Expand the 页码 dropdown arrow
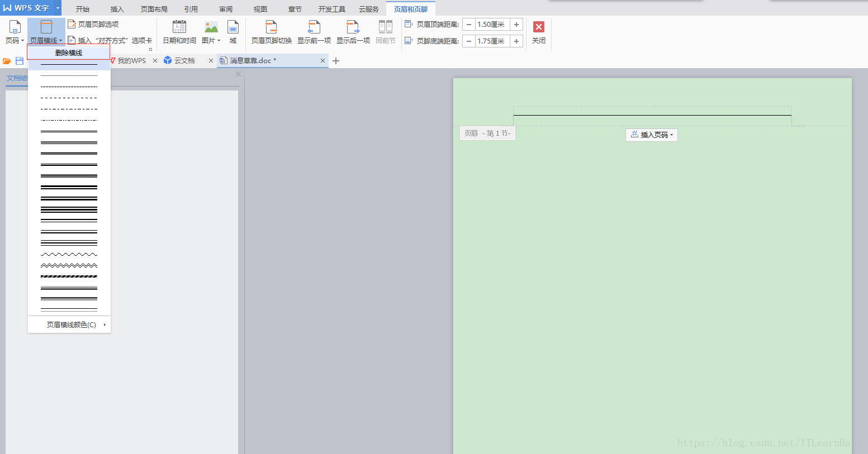The image size is (868, 454). 22,41
